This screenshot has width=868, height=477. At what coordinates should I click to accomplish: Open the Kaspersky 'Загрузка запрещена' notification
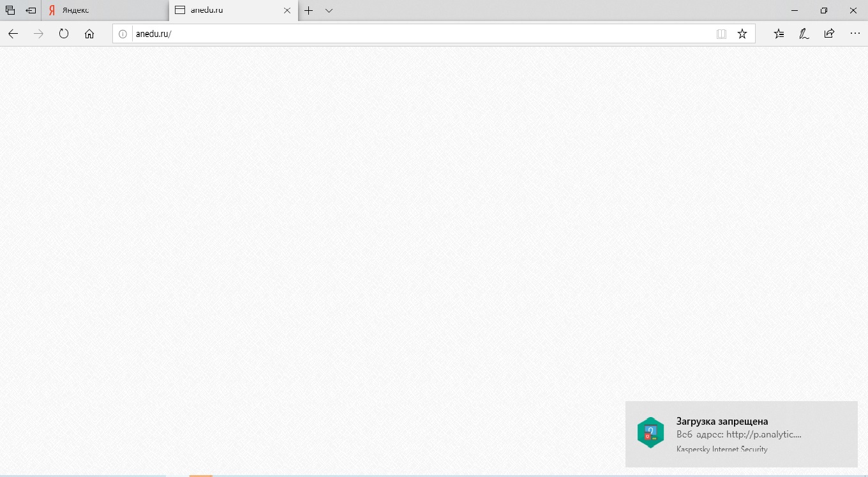740,434
